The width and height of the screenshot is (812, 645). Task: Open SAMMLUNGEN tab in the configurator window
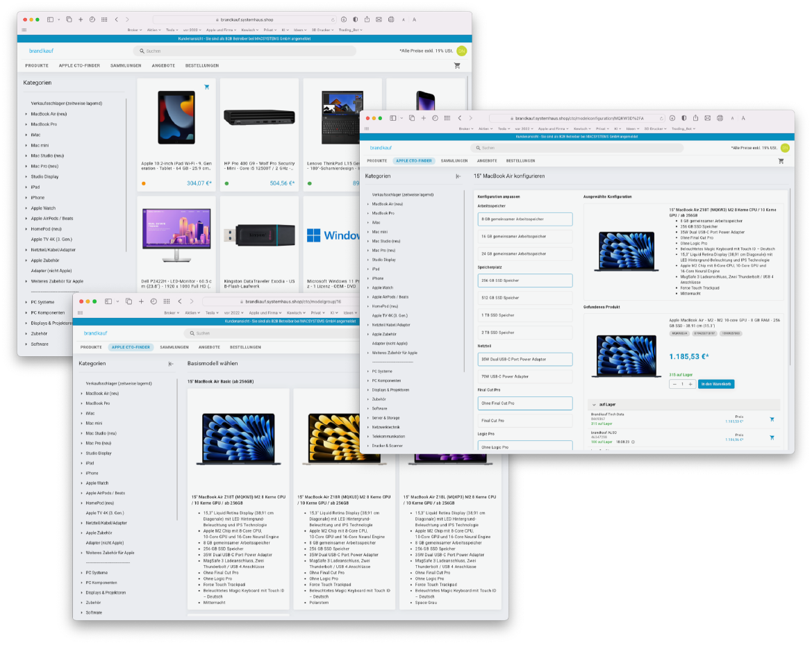coord(454,161)
